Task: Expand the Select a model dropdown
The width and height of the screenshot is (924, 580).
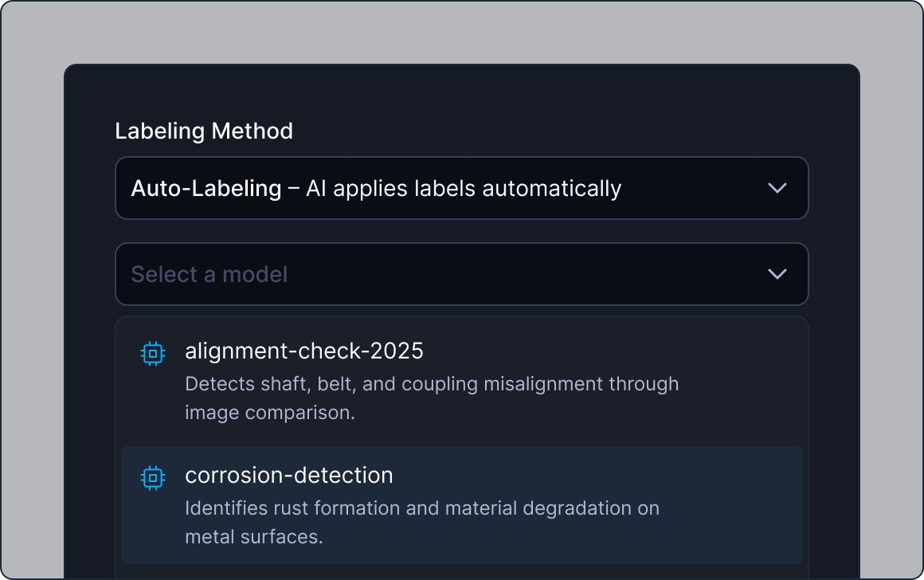Action: tap(462, 274)
